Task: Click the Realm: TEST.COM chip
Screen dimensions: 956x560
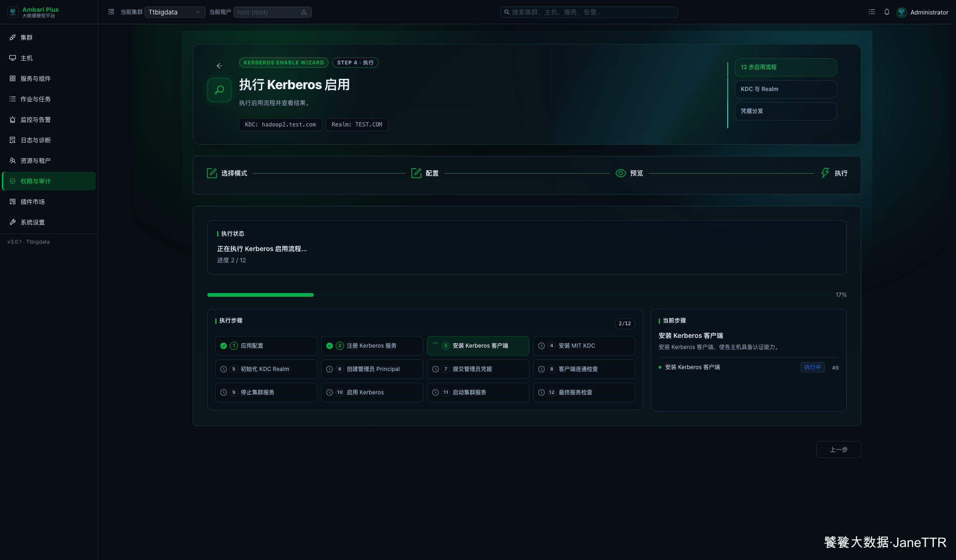Action: pos(357,125)
